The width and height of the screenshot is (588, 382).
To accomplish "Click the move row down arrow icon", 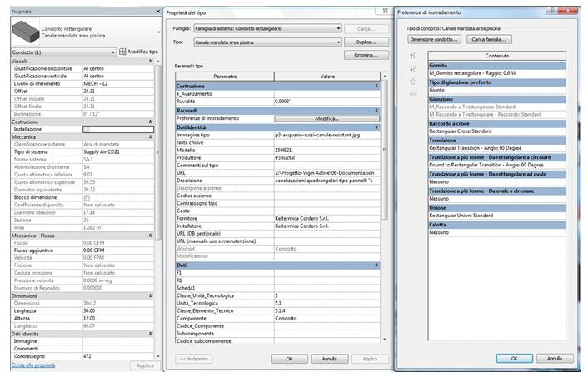I will tap(412, 68).
